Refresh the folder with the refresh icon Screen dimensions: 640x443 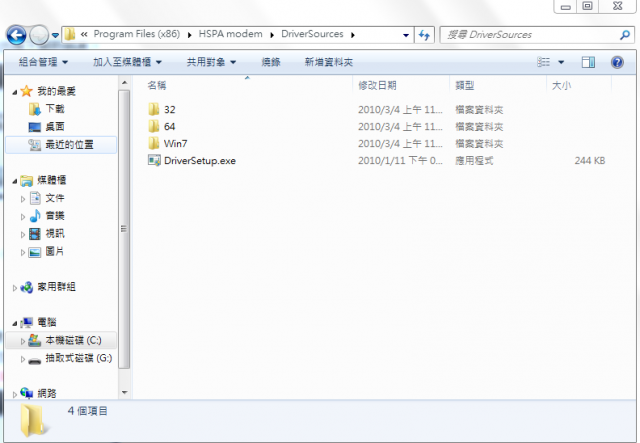tap(424, 35)
